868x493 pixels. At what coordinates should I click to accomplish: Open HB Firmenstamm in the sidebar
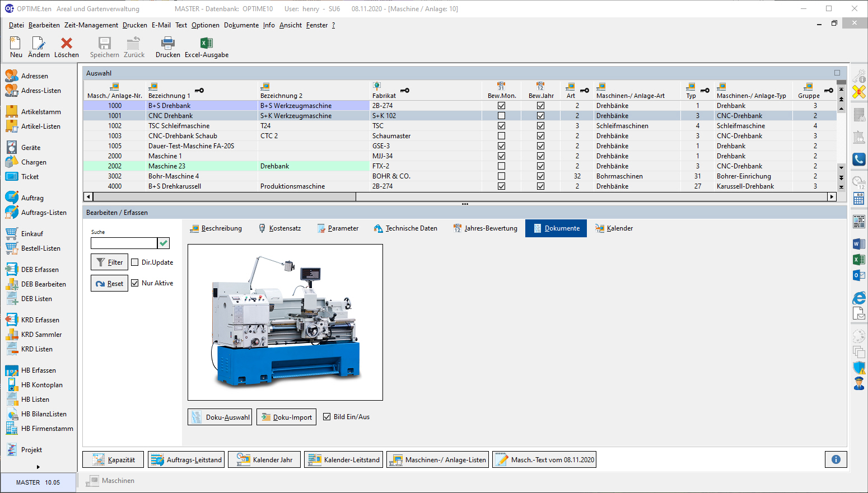pyautogui.click(x=47, y=429)
